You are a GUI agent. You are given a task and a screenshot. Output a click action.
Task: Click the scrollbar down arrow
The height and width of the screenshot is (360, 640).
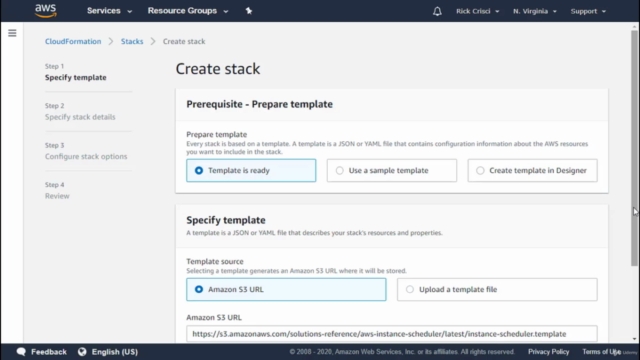pos(634,339)
